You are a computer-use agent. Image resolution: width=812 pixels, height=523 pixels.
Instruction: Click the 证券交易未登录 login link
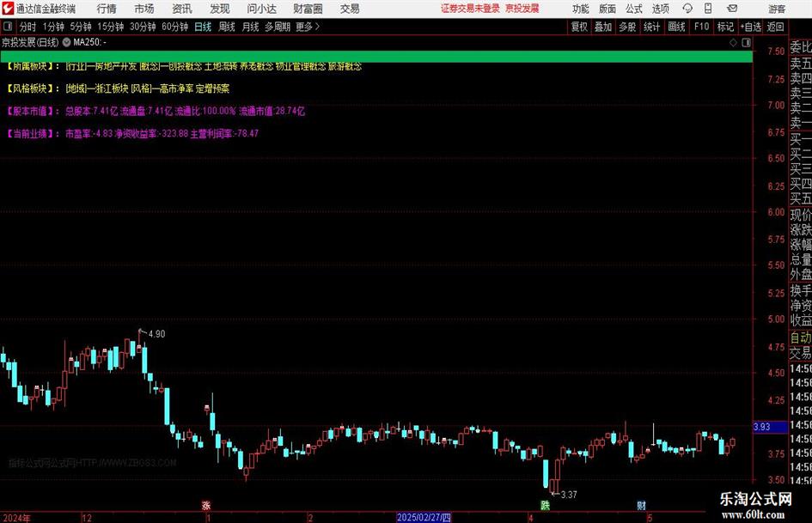pos(470,9)
